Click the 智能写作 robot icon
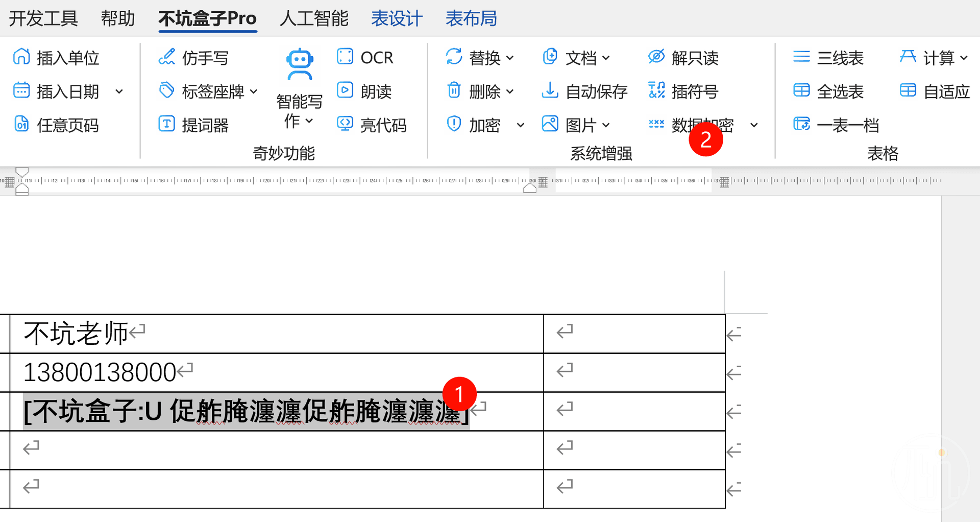 (300, 65)
